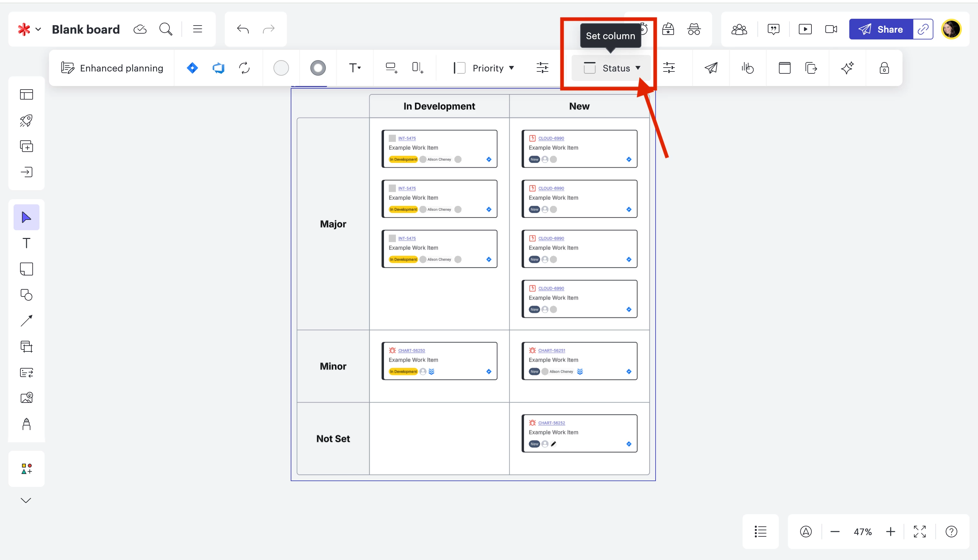Click the Share button
Viewport: 978px width, 560px height.
pos(881,29)
